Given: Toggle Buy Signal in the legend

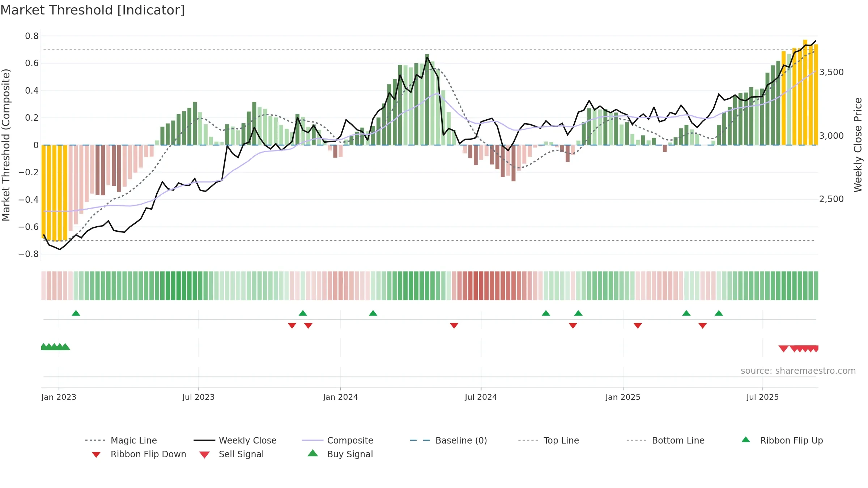Looking at the screenshot, I should pyautogui.click(x=340, y=454).
